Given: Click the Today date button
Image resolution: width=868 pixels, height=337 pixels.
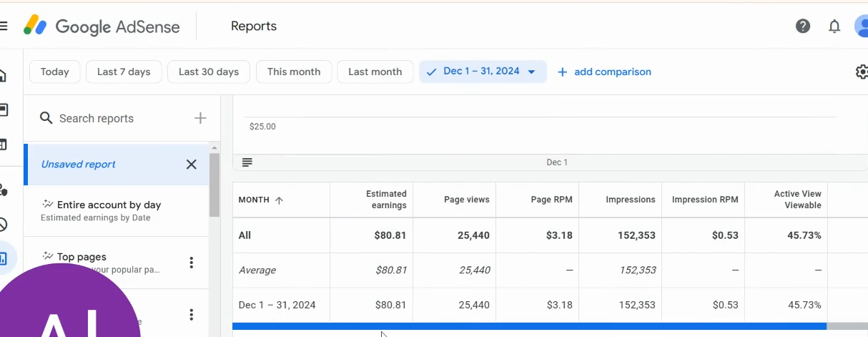Looking at the screenshot, I should [55, 72].
